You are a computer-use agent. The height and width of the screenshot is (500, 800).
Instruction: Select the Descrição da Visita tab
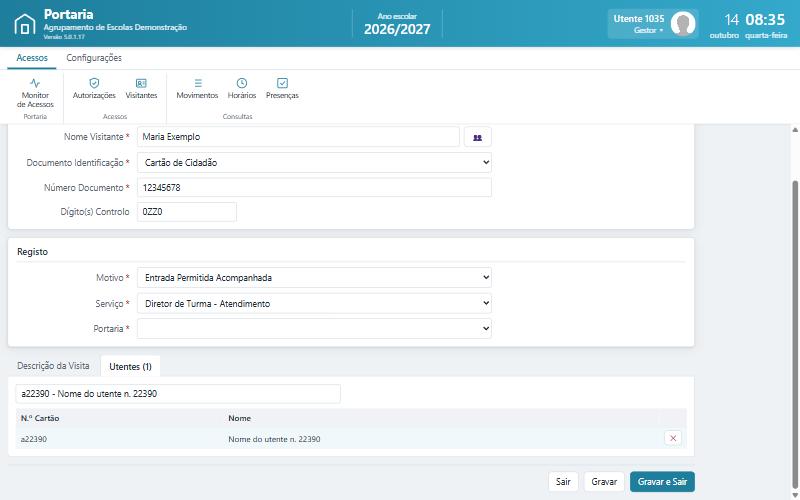coord(53,366)
